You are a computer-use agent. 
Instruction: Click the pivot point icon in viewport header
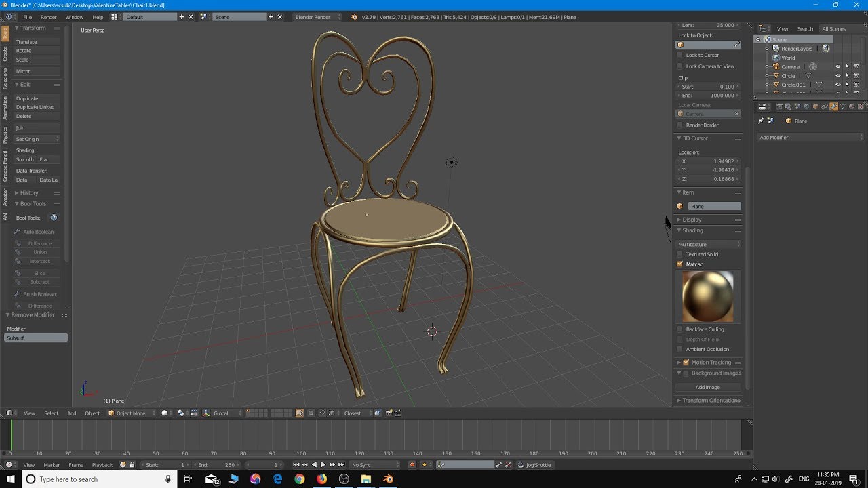click(181, 413)
